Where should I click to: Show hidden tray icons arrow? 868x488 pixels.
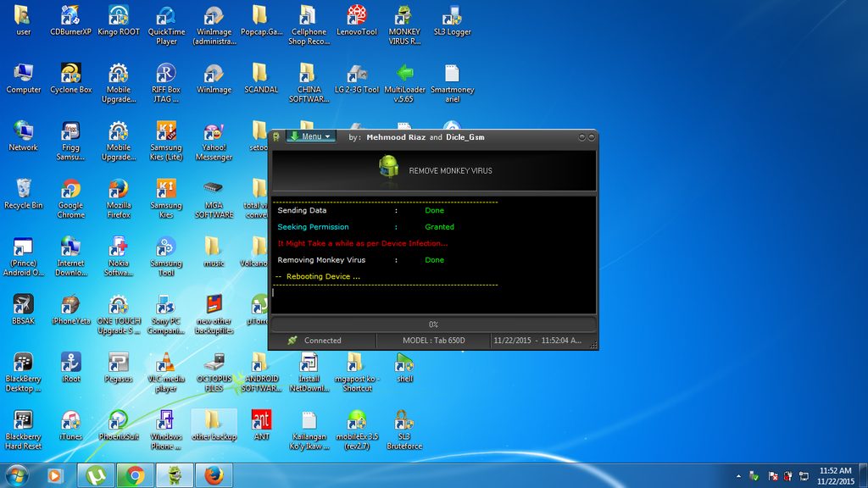738,476
